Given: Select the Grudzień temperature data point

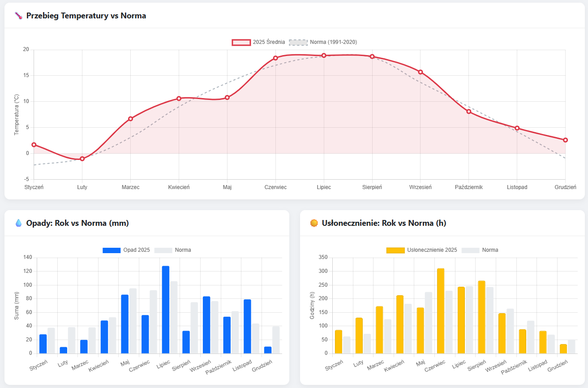Looking at the screenshot, I should (x=565, y=140).
